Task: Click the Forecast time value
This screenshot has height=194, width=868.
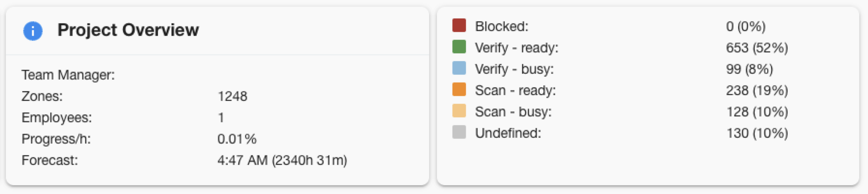Action: pyautogui.click(x=282, y=160)
